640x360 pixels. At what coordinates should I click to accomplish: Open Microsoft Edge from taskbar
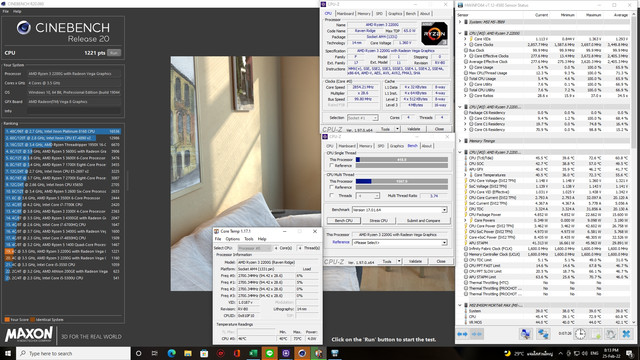[171, 353]
